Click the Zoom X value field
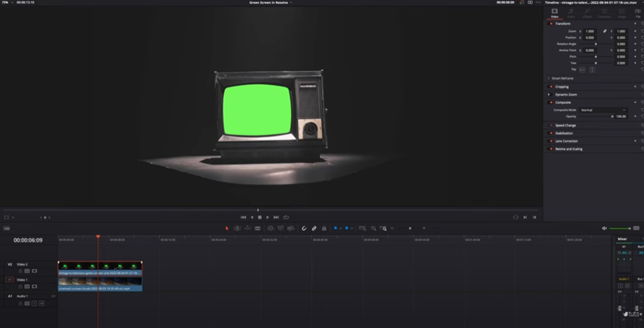This screenshot has width=644, height=328. [x=590, y=31]
